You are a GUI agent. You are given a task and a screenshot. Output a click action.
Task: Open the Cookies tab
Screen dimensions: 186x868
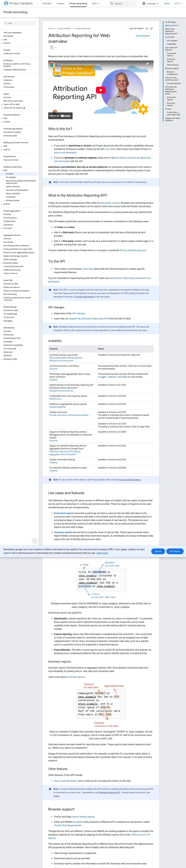coord(60,3)
